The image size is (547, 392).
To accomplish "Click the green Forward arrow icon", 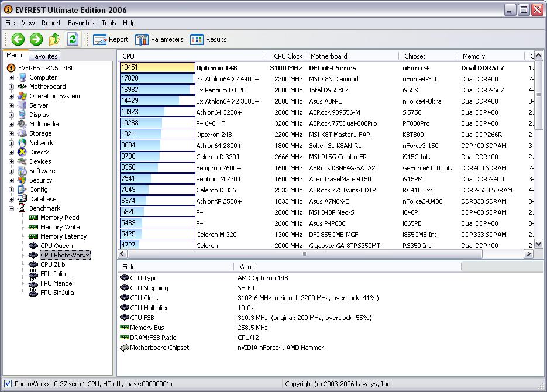I will point(36,39).
